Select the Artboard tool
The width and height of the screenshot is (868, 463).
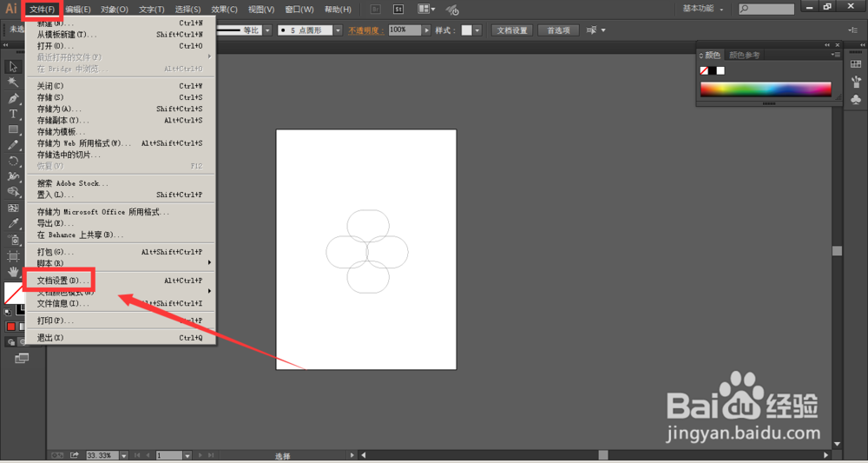pyautogui.click(x=13, y=256)
